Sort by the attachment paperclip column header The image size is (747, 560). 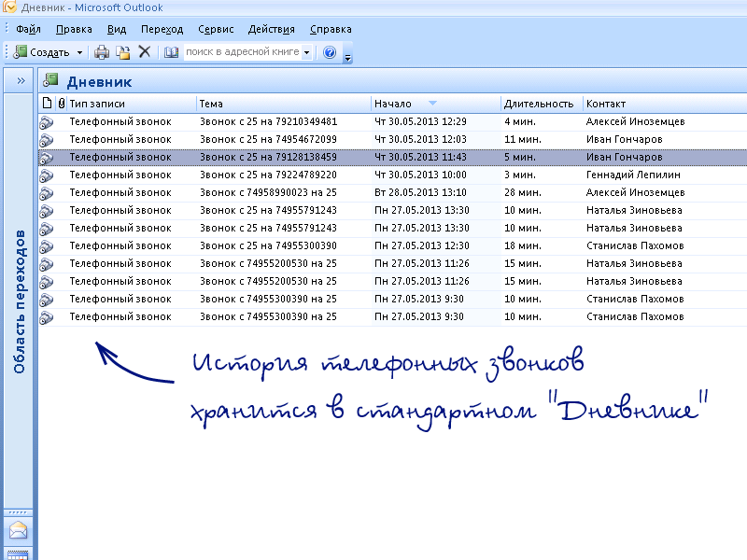pos(62,103)
